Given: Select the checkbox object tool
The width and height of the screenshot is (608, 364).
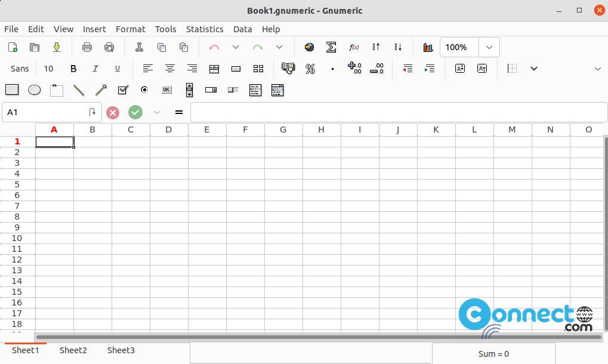Looking at the screenshot, I should (123, 90).
